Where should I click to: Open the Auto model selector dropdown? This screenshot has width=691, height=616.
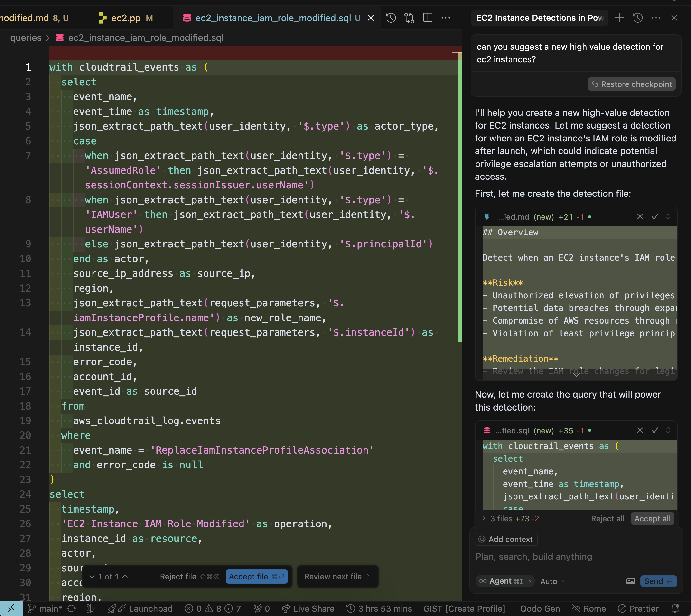point(551,581)
